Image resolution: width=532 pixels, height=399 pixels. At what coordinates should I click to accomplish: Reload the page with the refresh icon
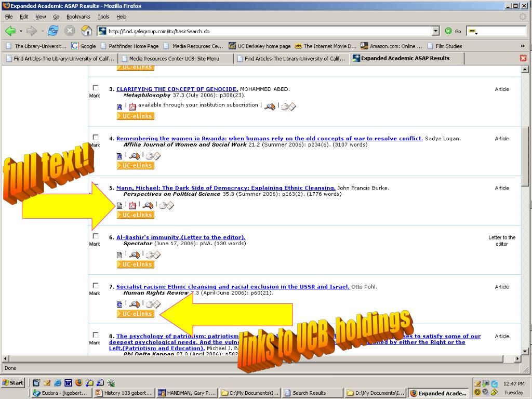click(x=53, y=31)
